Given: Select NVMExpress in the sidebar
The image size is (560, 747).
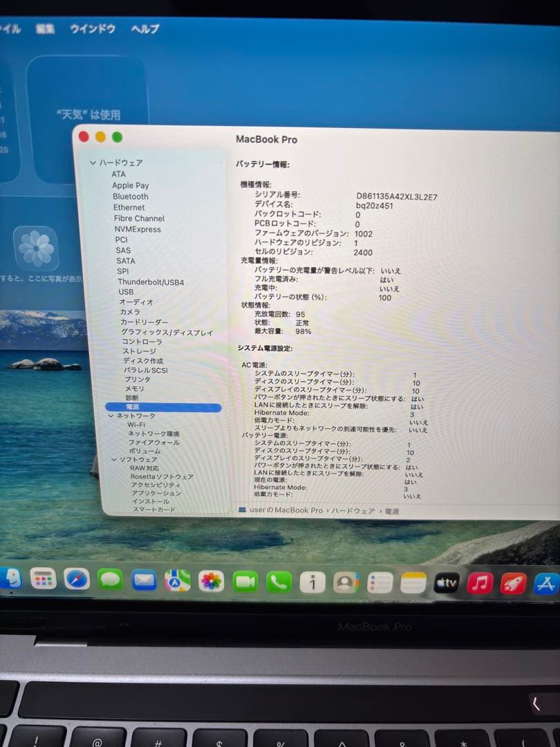Looking at the screenshot, I should [x=138, y=229].
